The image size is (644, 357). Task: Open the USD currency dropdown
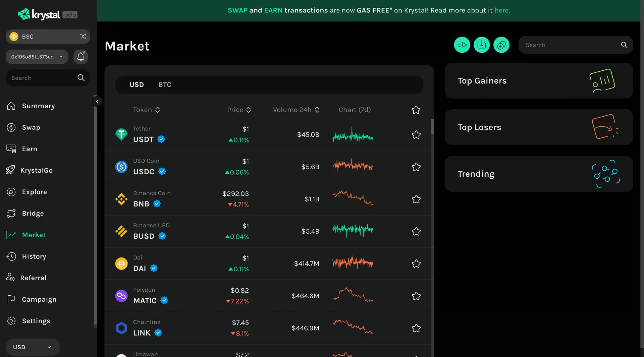tap(33, 347)
